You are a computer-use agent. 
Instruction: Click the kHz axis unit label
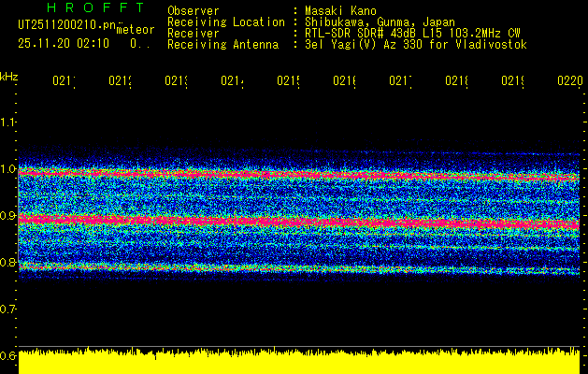tap(9, 76)
